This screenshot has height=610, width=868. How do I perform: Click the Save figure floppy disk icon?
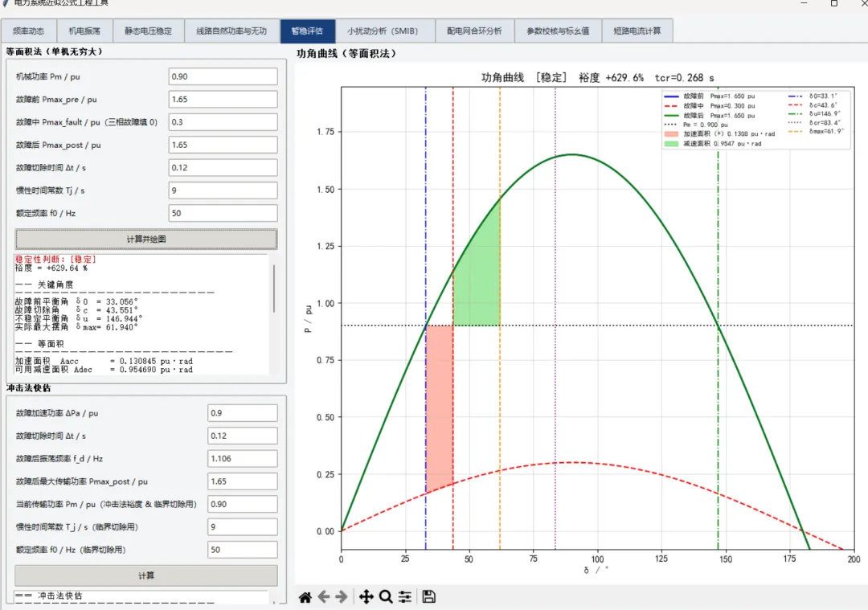point(428,596)
